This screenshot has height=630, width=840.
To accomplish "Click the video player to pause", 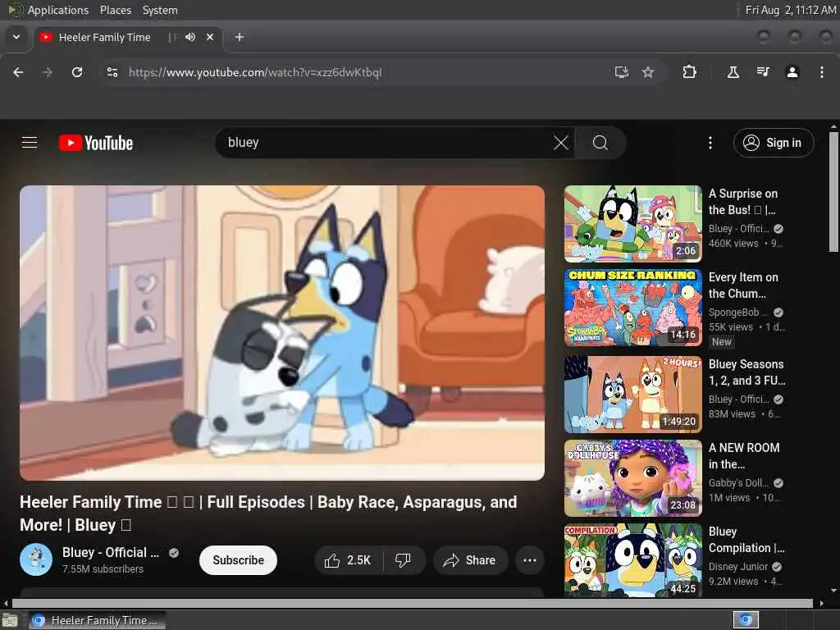I will (282, 333).
